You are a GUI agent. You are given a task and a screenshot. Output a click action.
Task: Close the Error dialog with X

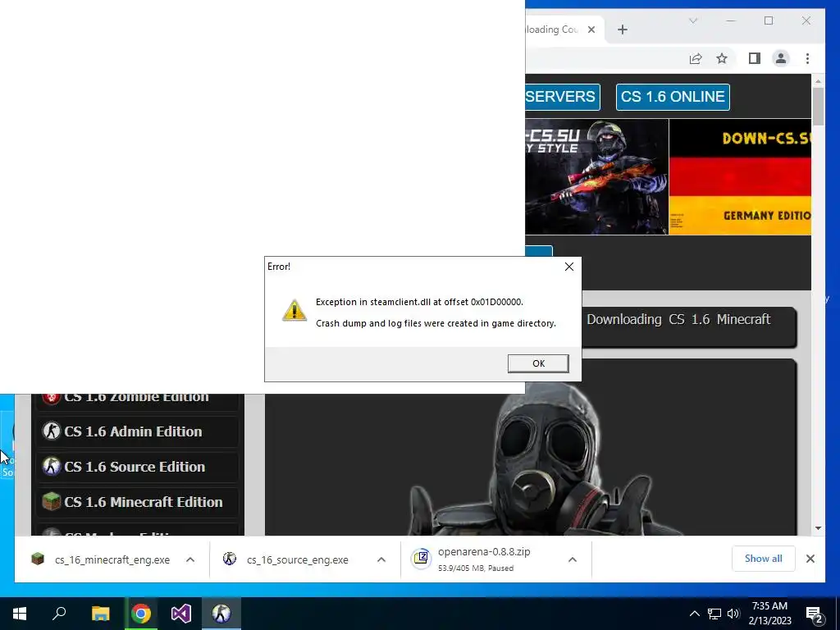click(569, 267)
